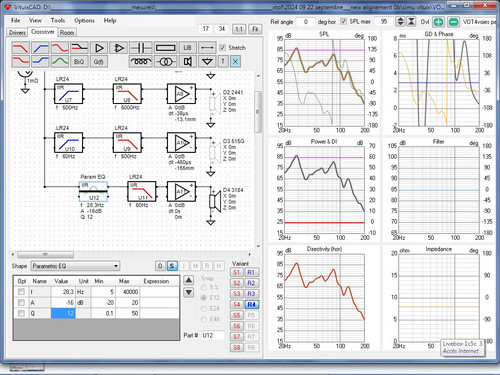500x375 pixels.
Task: Open the Options menu
Action: click(x=84, y=20)
